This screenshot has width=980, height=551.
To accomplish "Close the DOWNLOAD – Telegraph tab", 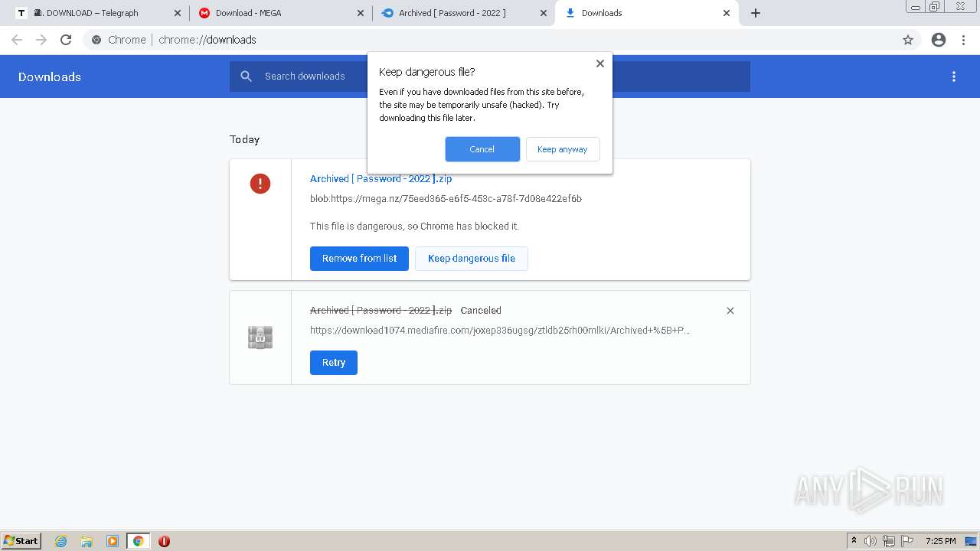I will (x=178, y=13).
